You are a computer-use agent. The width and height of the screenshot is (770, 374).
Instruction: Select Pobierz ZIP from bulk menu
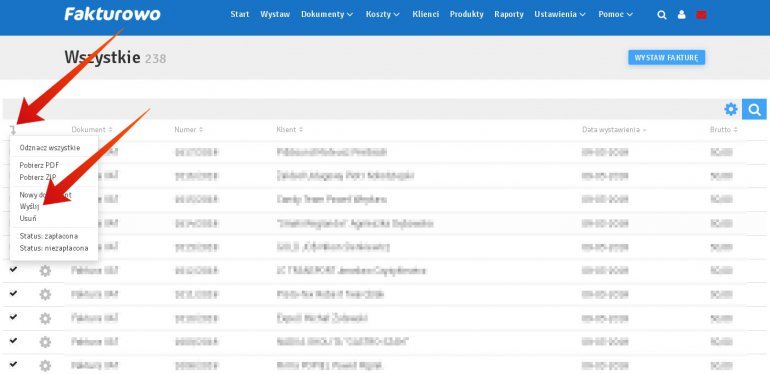[38, 177]
